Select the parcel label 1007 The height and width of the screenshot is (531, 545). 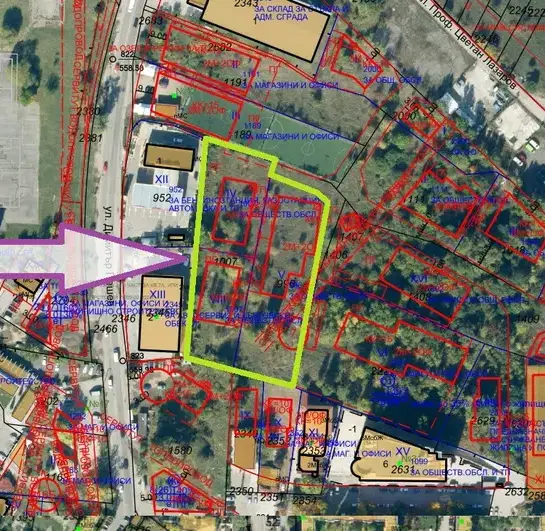click(x=226, y=262)
